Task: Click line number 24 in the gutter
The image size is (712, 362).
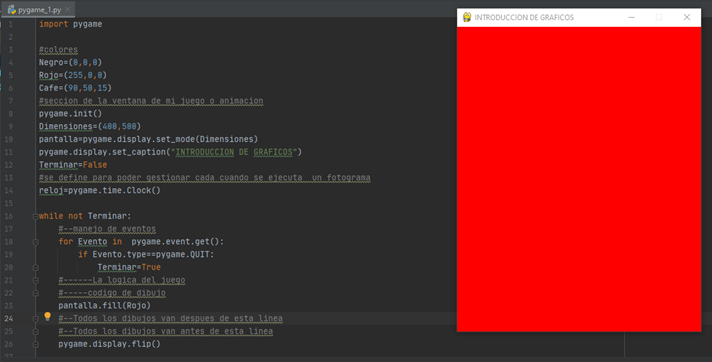Action: pos(9,318)
